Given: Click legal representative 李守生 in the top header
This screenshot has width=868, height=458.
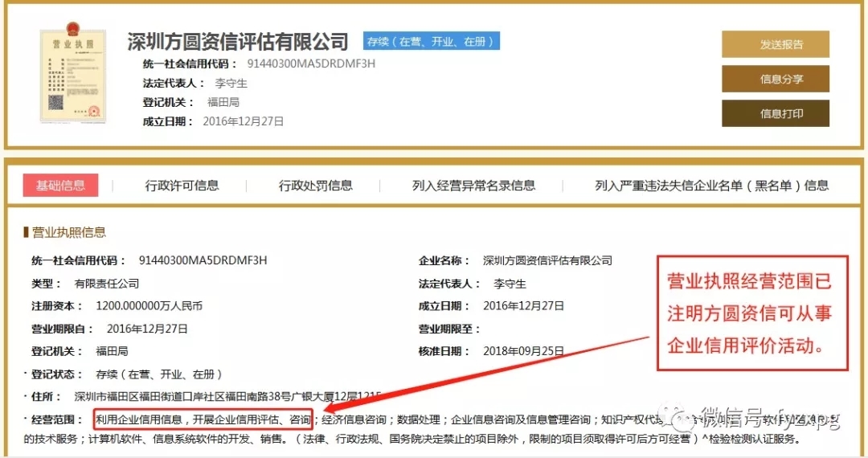Looking at the screenshot, I should point(231,83).
